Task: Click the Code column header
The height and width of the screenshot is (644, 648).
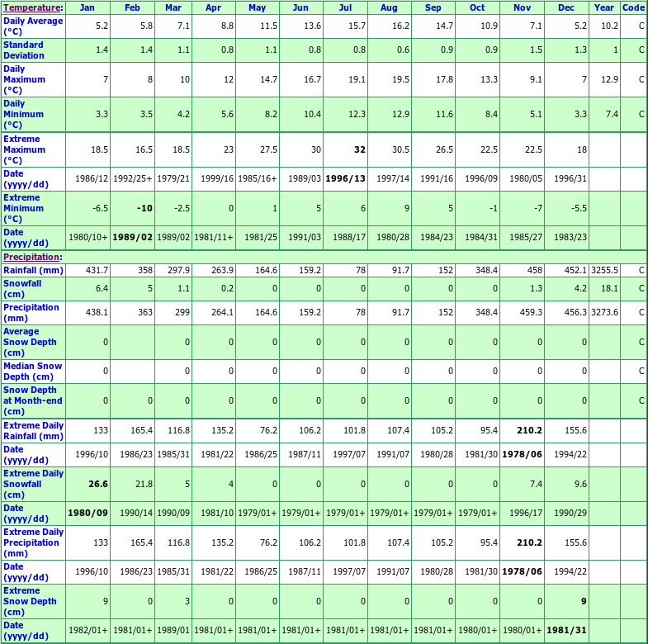Action: 633,7
